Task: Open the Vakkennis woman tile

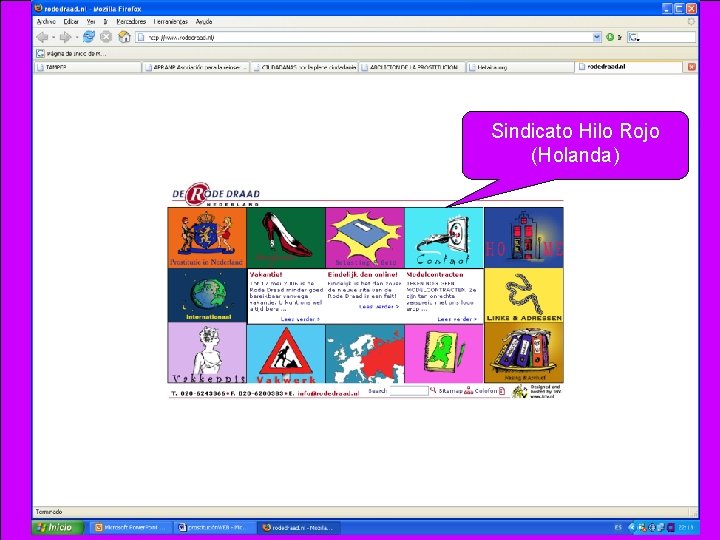Action: click(x=207, y=353)
